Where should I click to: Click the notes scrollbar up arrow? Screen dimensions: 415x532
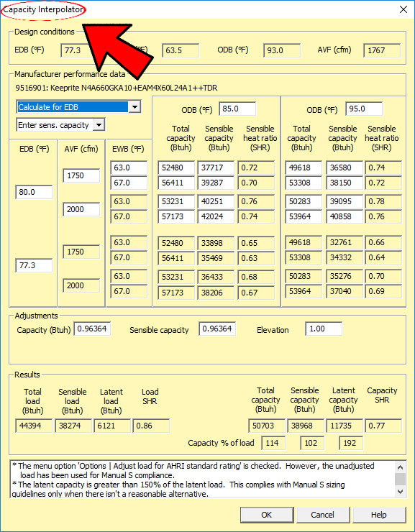pos(401,467)
